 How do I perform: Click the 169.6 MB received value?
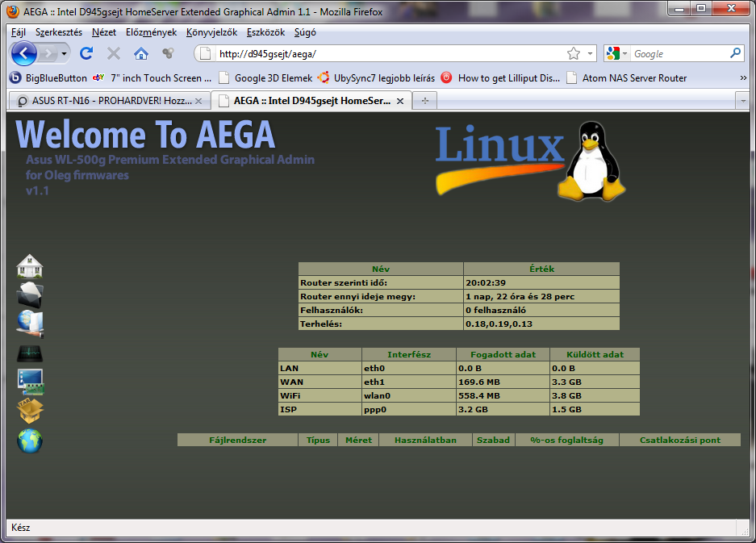[x=478, y=382]
